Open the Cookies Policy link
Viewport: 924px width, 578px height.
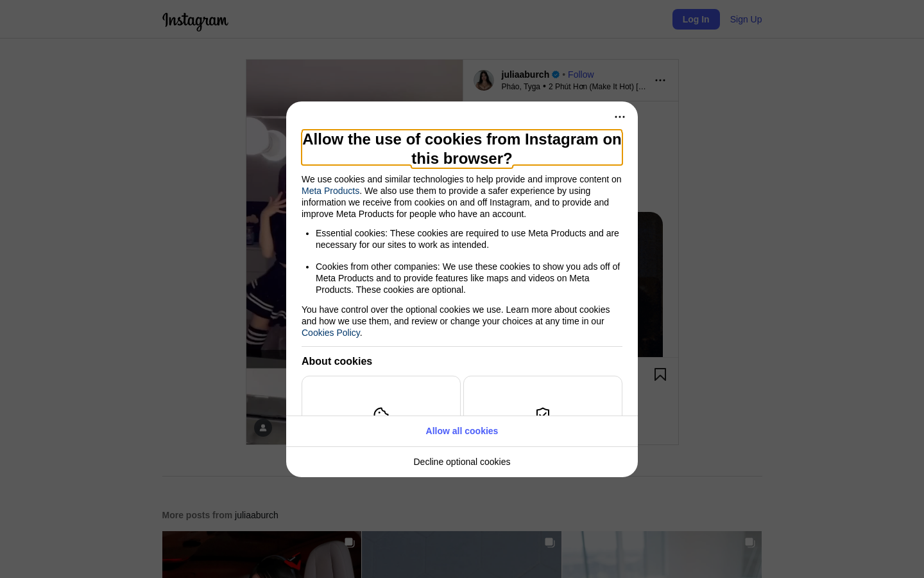point(330,333)
